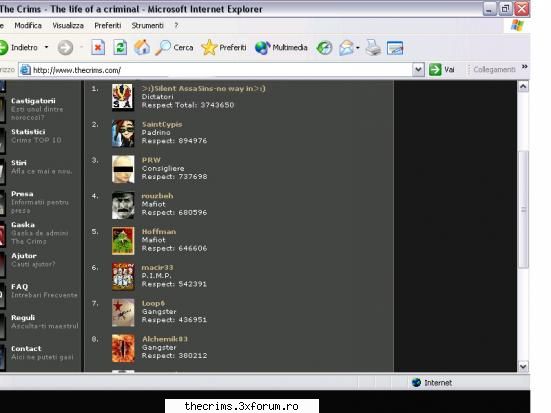
Task: Show more Collegamenti links chevron
Action: coord(524,66)
